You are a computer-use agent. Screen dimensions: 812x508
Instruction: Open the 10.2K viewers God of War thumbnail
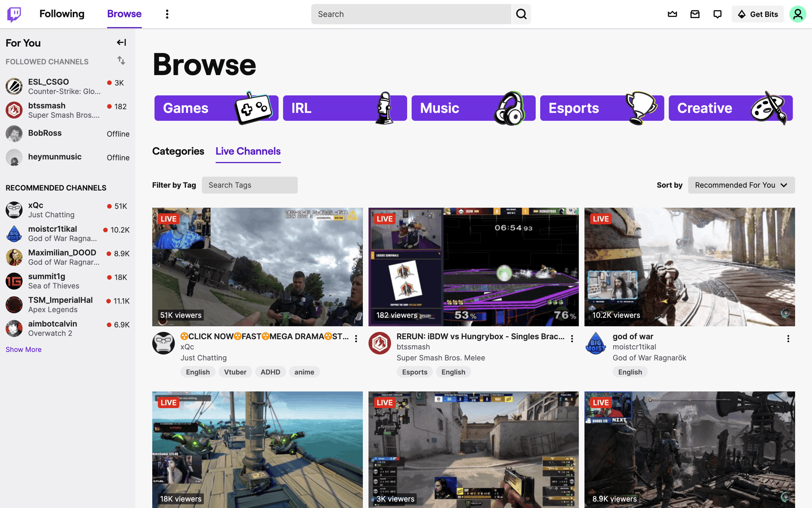click(x=690, y=267)
